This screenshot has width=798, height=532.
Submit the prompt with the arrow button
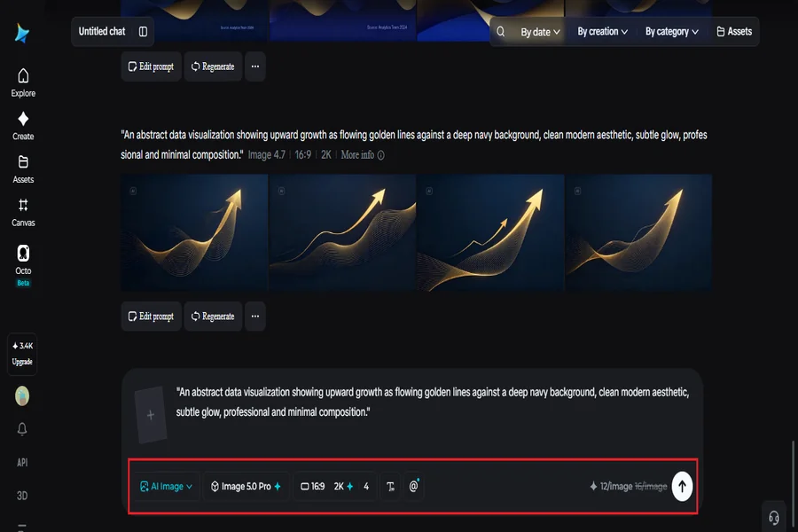(682, 486)
